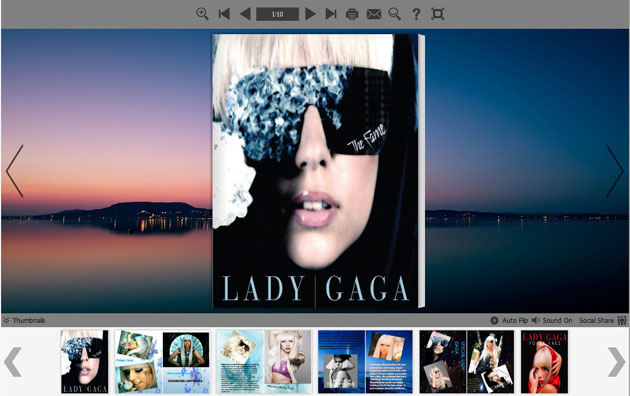Open the black collage spread thumbnail

click(x=467, y=361)
